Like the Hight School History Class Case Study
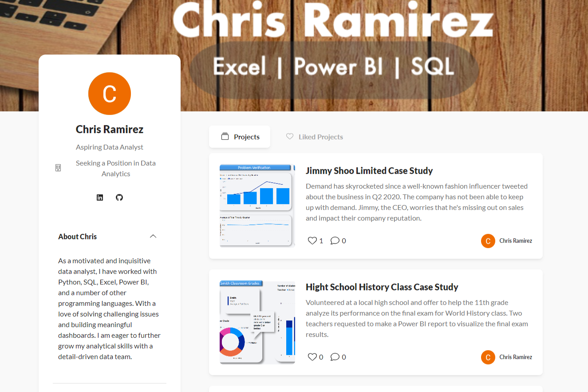This screenshot has height=392, width=588. click(312, 357)
